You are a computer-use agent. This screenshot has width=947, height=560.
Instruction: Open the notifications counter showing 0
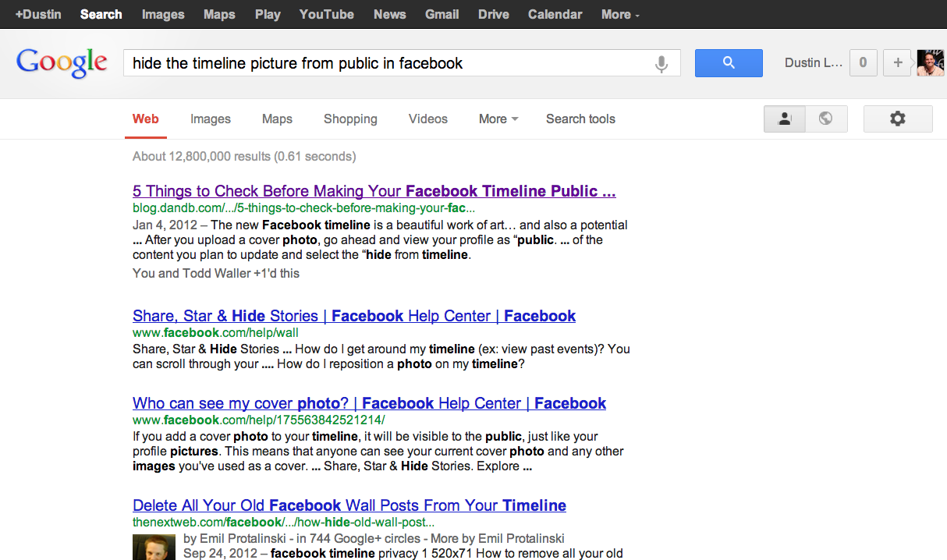click(863, 63)
